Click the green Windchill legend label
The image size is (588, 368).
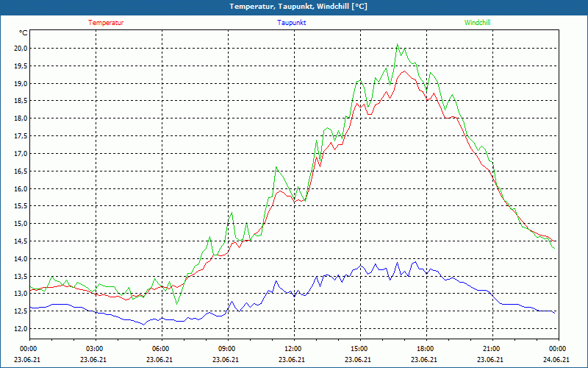[x=477, y=23]
